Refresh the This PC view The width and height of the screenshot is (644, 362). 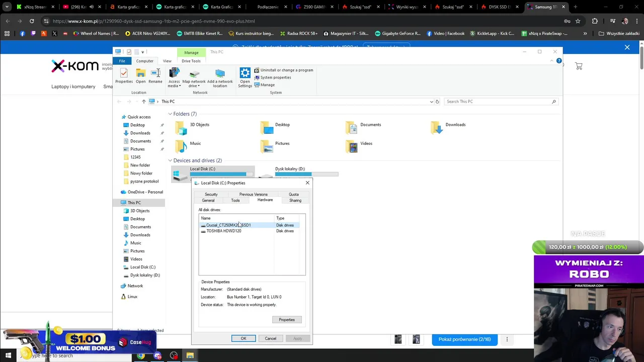(437, 102)
